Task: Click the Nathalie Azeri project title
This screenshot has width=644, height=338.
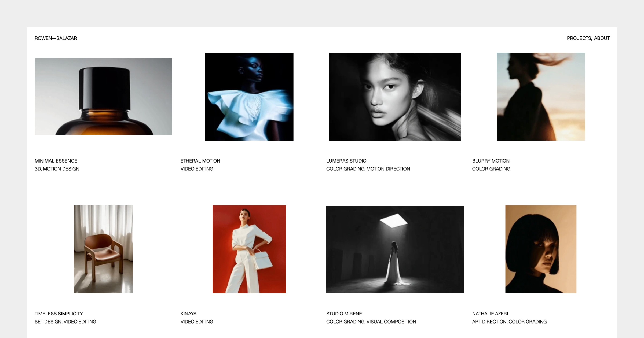Action: (490, 314)
